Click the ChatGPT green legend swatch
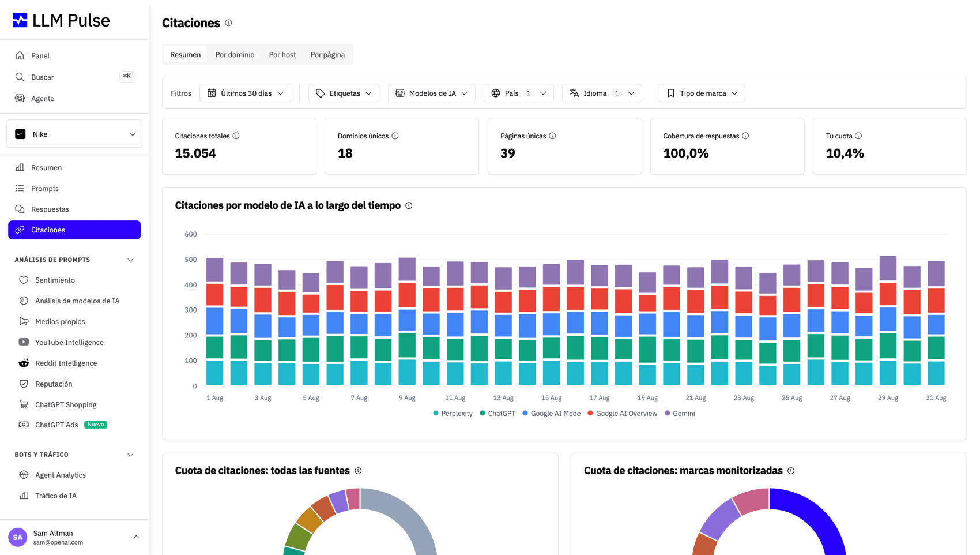Viewport: 980px width, 555px height. (x=483, y=413)
